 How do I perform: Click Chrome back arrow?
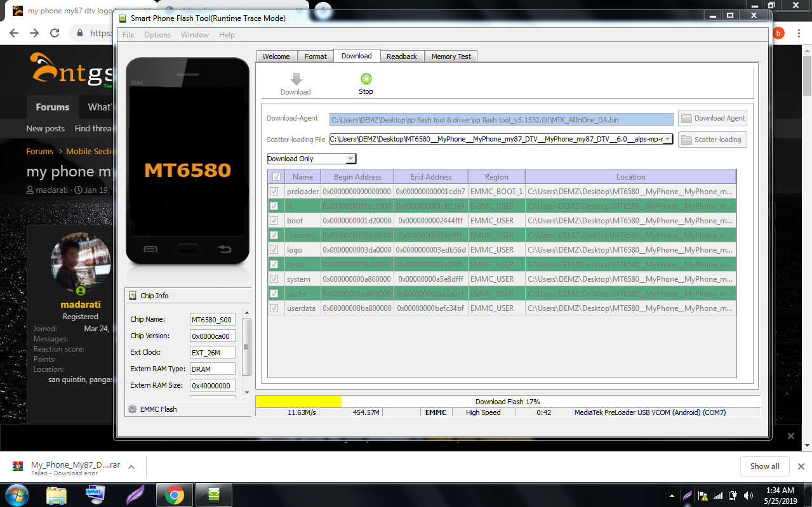15,33
